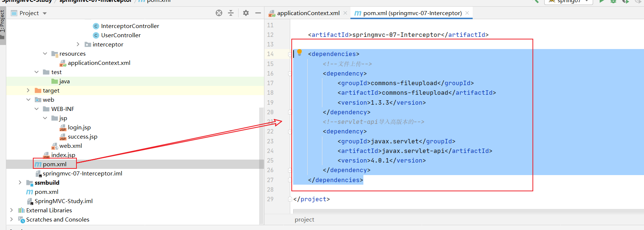The image size is (644, 230).
Task: Toggle the vertical 1: Project sidebar tab
Action: (3, 22)
